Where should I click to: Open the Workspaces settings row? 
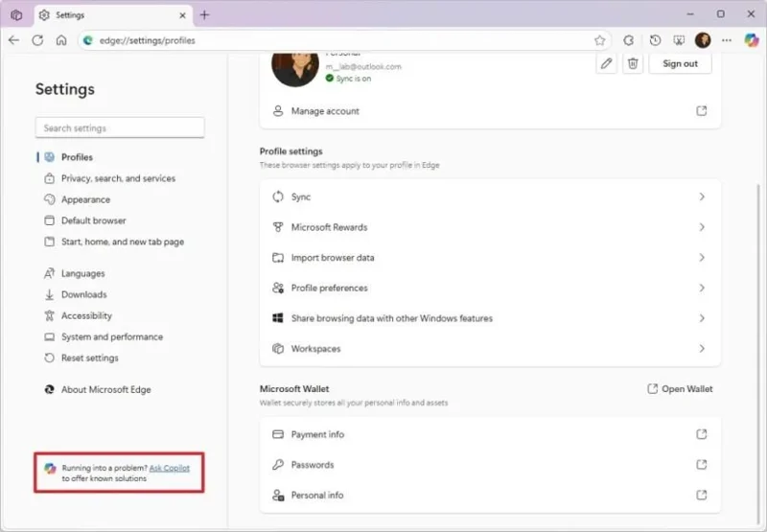point(490,348)
